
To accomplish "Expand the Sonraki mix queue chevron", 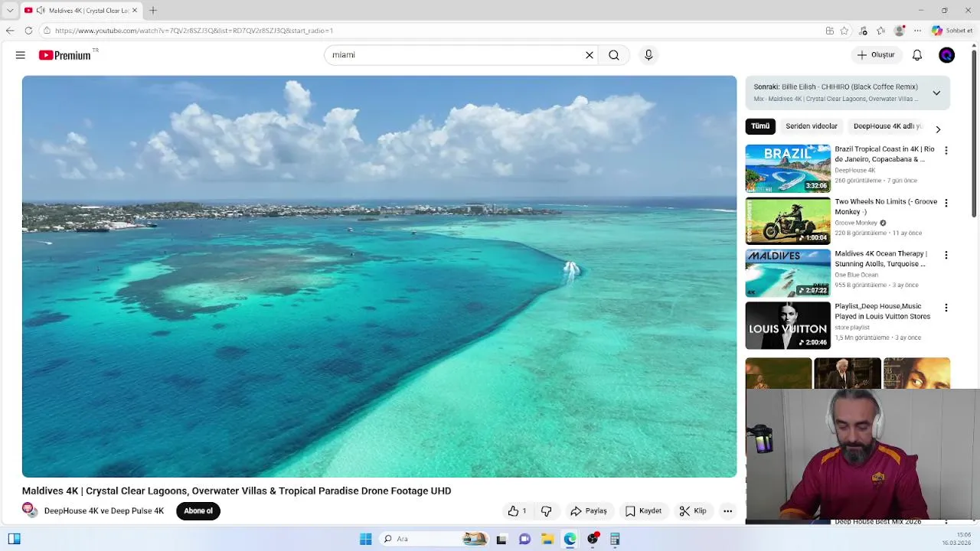I will point(936,93).
